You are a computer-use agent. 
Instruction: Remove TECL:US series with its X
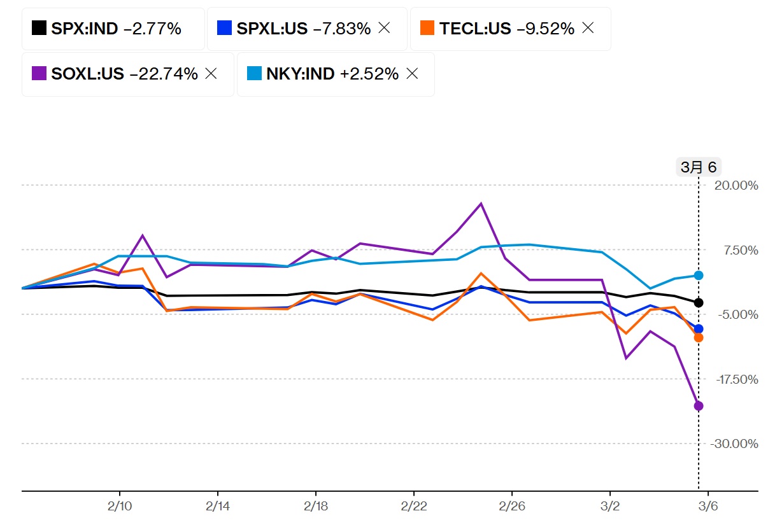pos(588,29)
